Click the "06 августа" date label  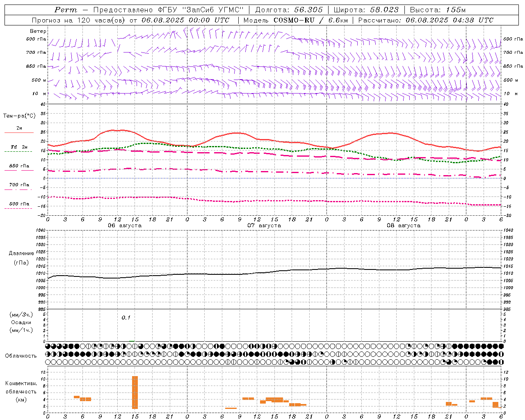[x=125, y=226]
